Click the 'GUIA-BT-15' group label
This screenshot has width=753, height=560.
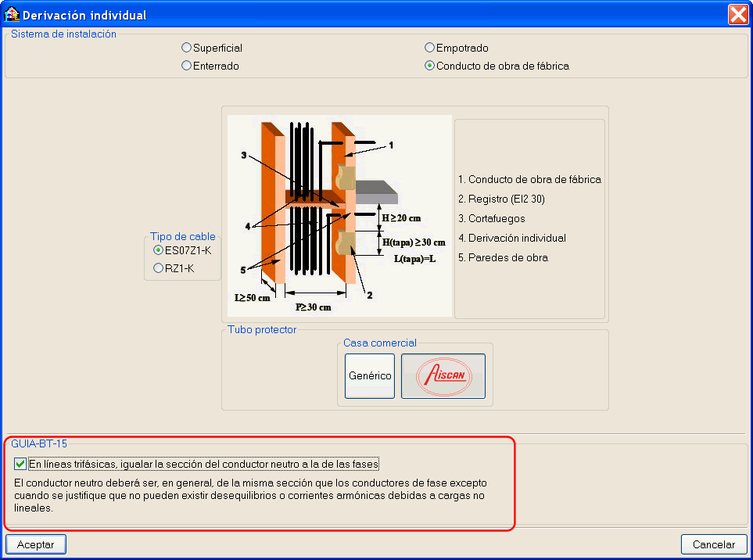pyautogui.click(x=39, y=443)
